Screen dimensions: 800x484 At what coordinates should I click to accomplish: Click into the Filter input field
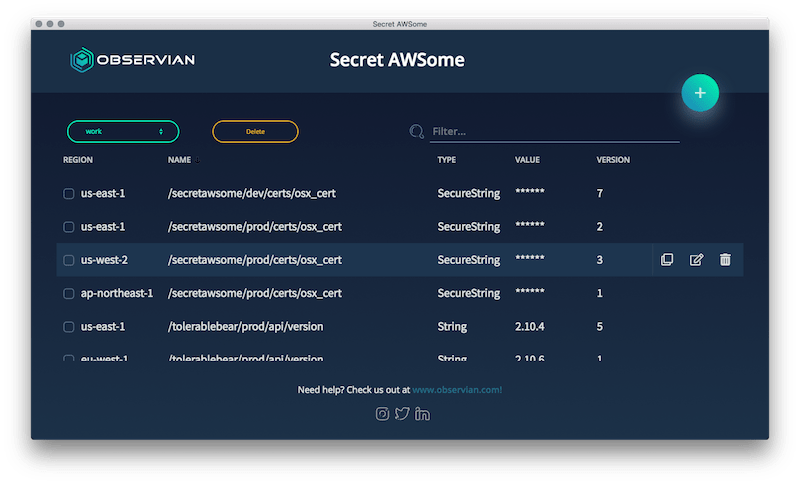pyautogui.click(x=555, y=132)
